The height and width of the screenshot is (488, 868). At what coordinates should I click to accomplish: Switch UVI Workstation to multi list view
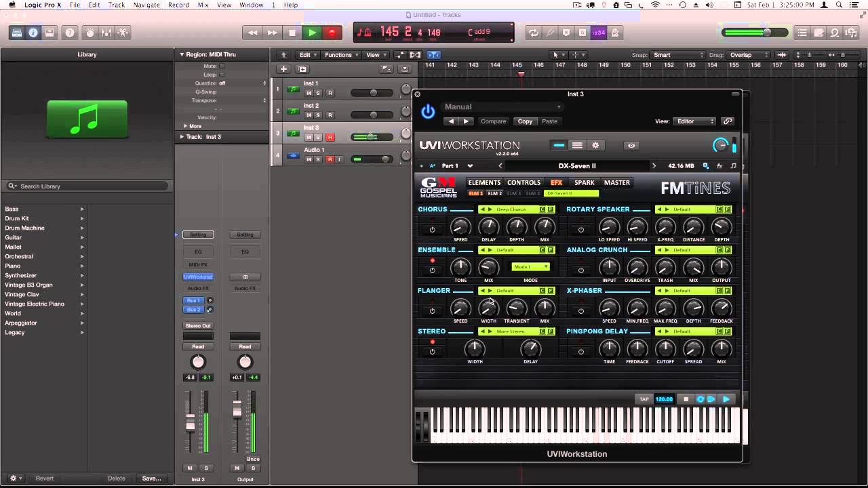pyautogui.click(x=577, y=145)
